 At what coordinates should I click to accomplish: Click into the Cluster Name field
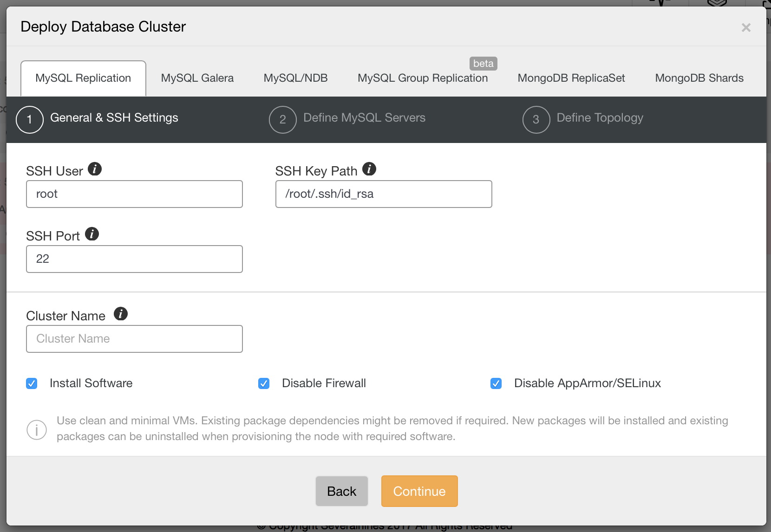point(134,339)
